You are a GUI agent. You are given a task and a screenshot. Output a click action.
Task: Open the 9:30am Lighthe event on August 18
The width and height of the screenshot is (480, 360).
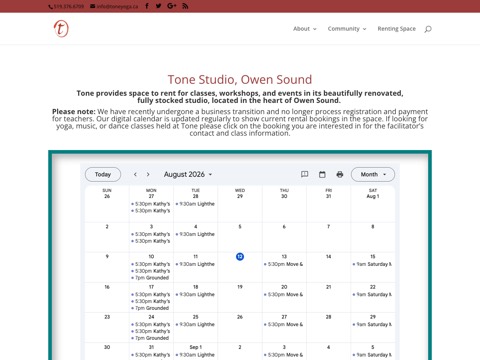click(x=195, y=295)
